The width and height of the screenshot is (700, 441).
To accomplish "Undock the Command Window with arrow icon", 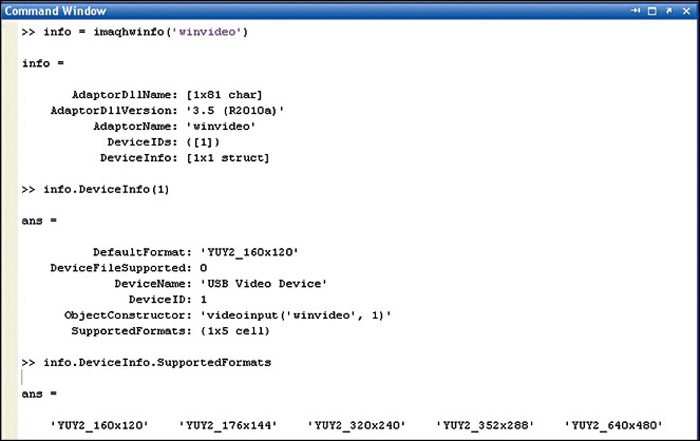I will coord(669,11).
